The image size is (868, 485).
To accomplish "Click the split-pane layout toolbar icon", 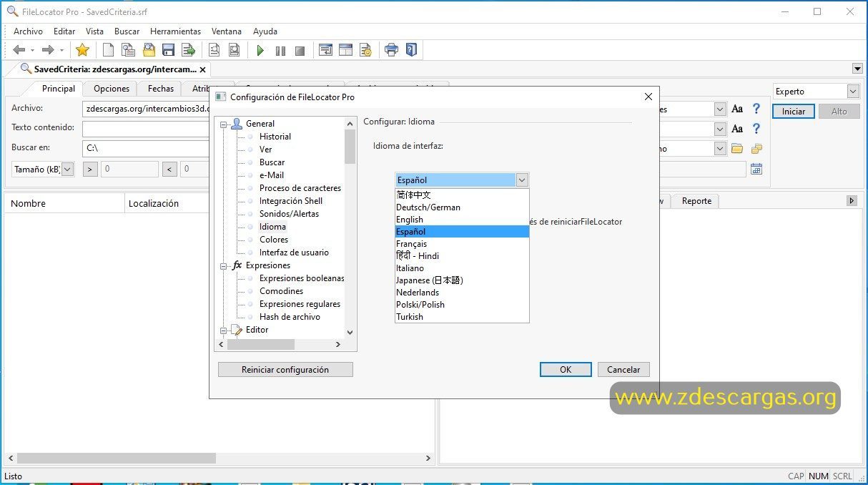I will (x=346, y=50).
